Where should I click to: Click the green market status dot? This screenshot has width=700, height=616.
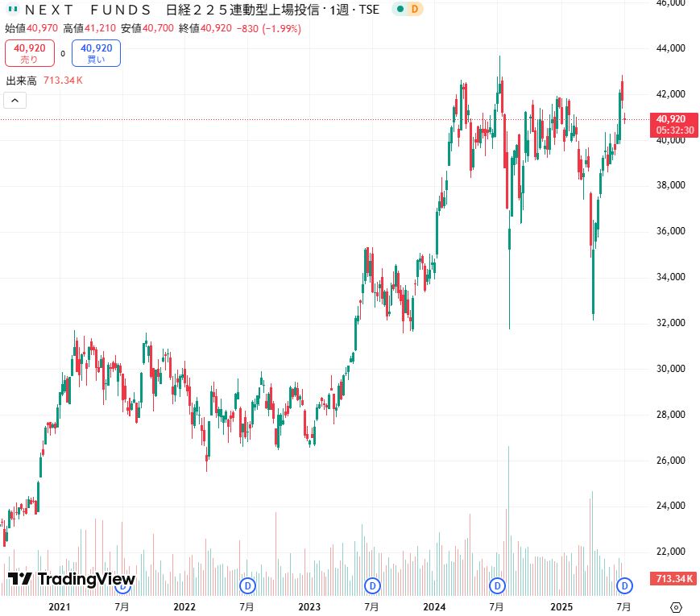[400, 10]
